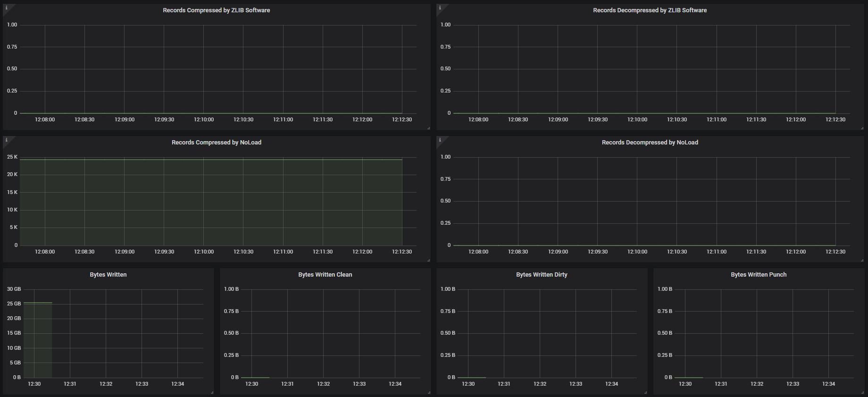Expand the Records Compressed by NoLoad title menu
Viewport: 868px width, 397px height.
tap(217, 143)
